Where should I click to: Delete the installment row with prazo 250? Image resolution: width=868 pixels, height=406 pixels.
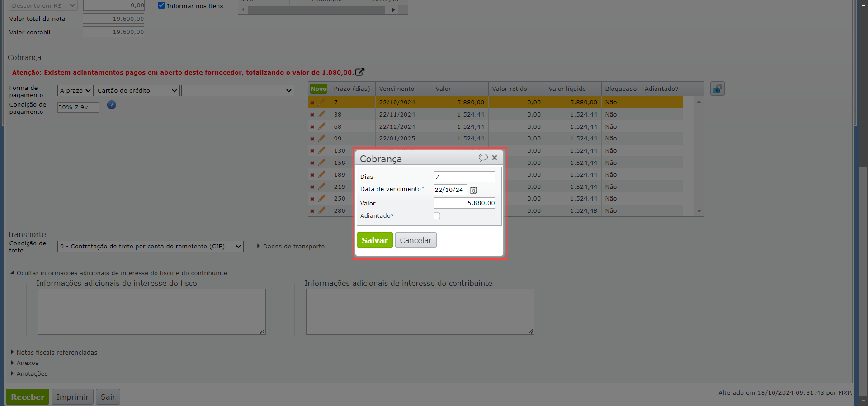pos(312,199)
